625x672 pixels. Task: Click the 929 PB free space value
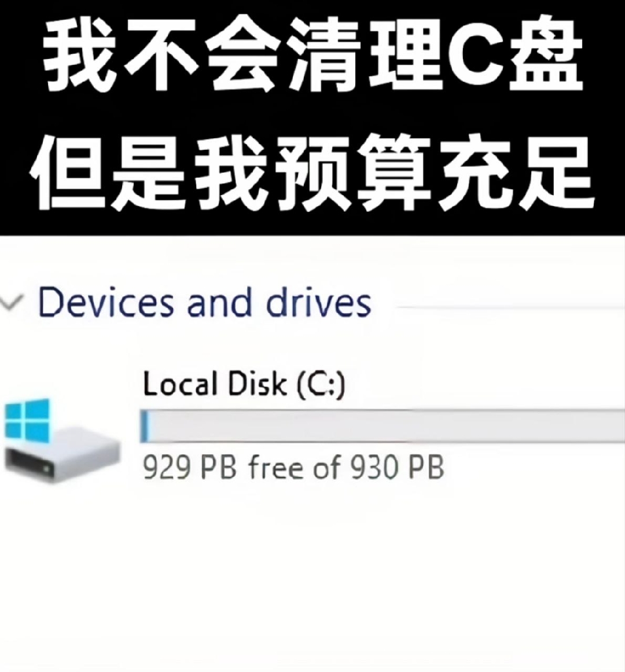click(x=189, y=467)
